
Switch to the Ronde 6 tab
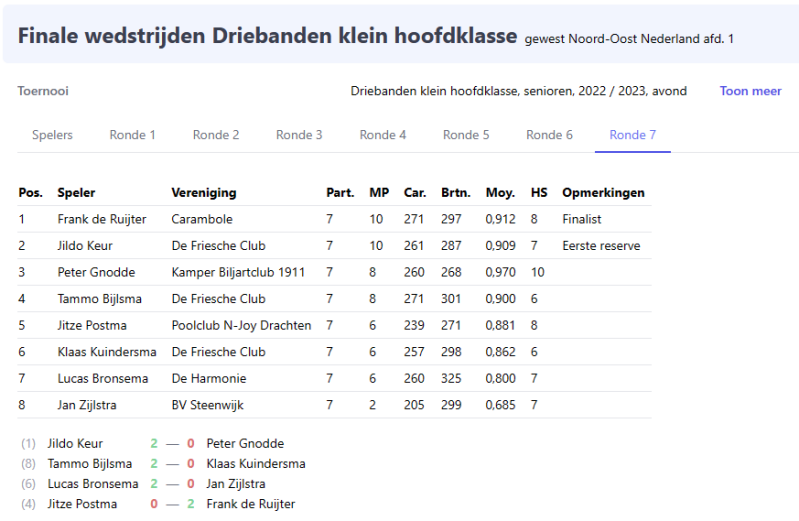[549, 135]
